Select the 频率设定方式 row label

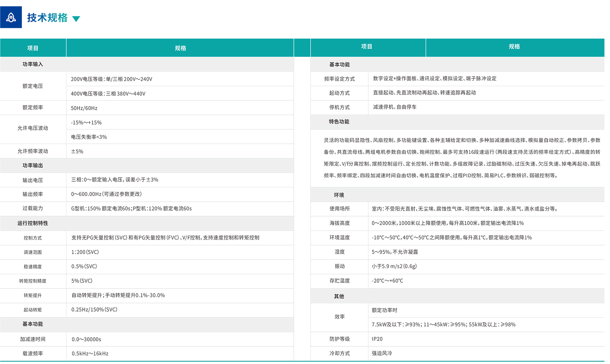tap(339, 79)
